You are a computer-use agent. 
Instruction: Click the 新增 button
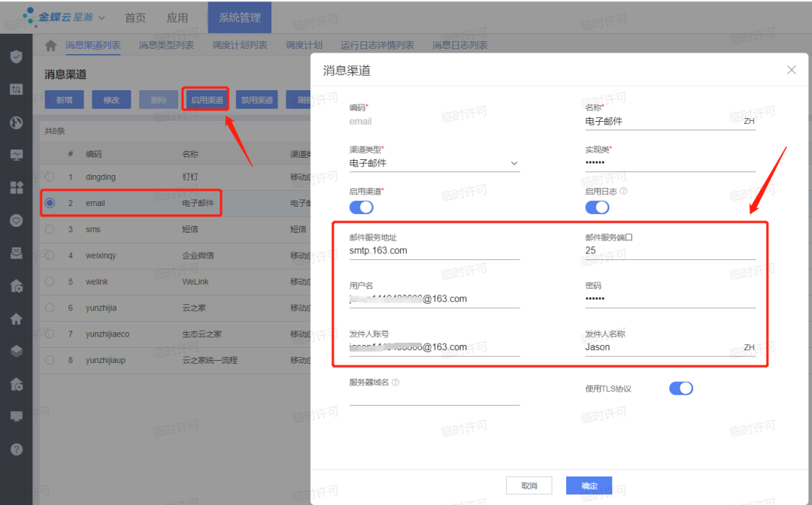[64, 100]
